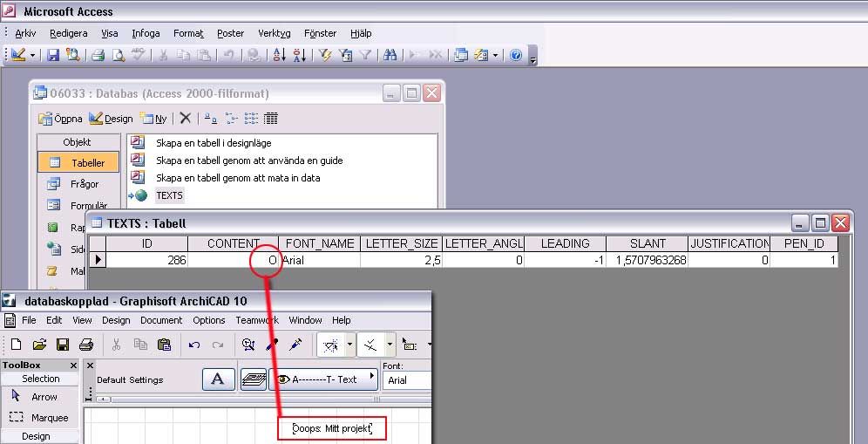The width and height of the screenshot is (868, 444).
Task: Click ArchiCAD Save floppy icon
Action: [x=63, y=345]
